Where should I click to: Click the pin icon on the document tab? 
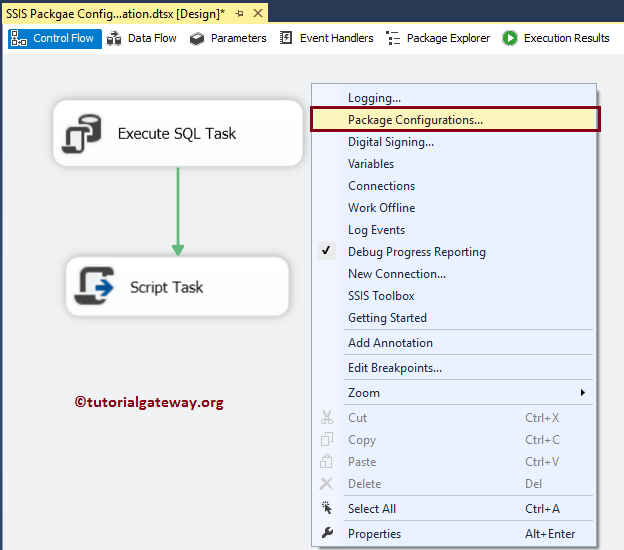[239, 14]
